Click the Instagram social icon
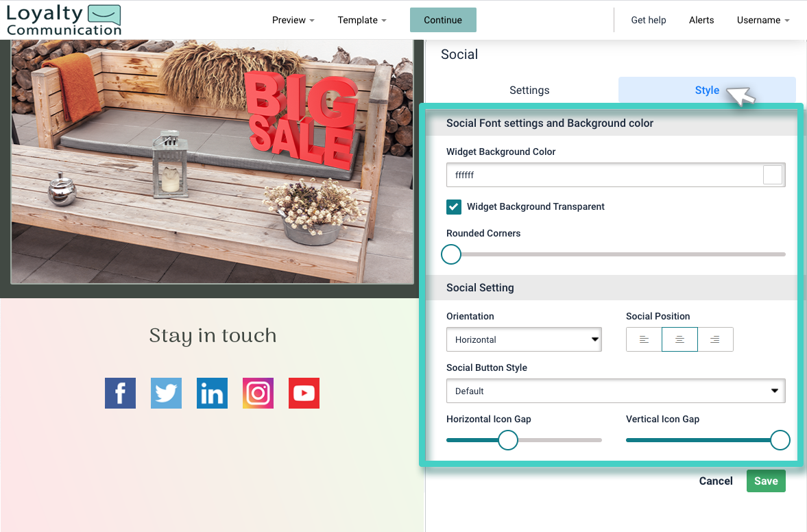The width and height of the screenshot is (807, 532). (x=258, y=393)
